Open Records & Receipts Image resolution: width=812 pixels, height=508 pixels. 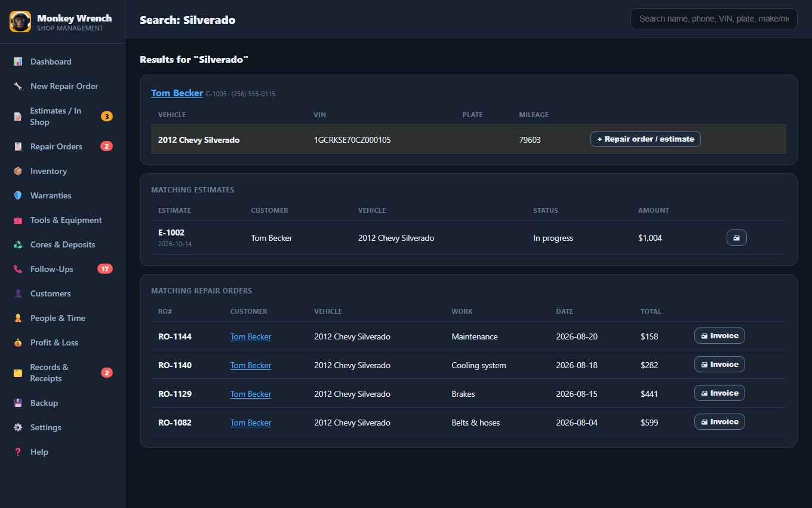click(x=62, y=373)
